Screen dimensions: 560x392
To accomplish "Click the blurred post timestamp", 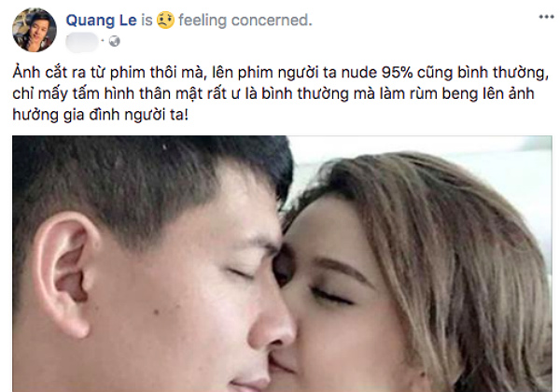I will click(x=82, y=42).
